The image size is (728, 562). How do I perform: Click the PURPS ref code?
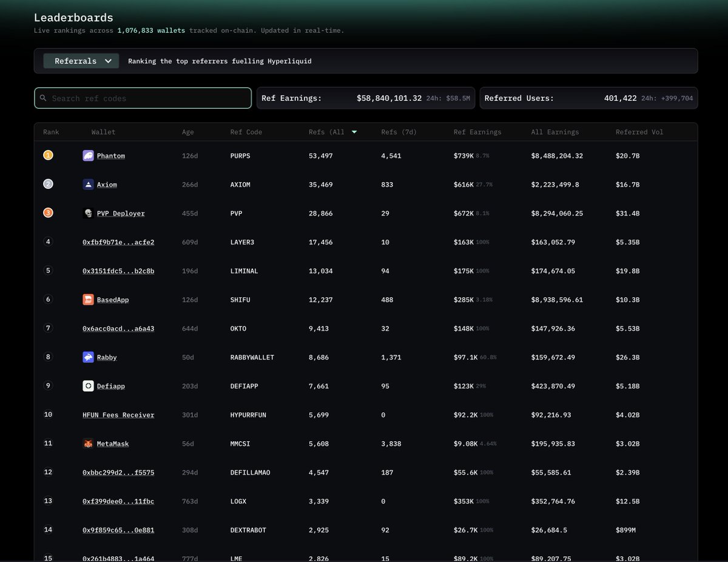point(240,156)
